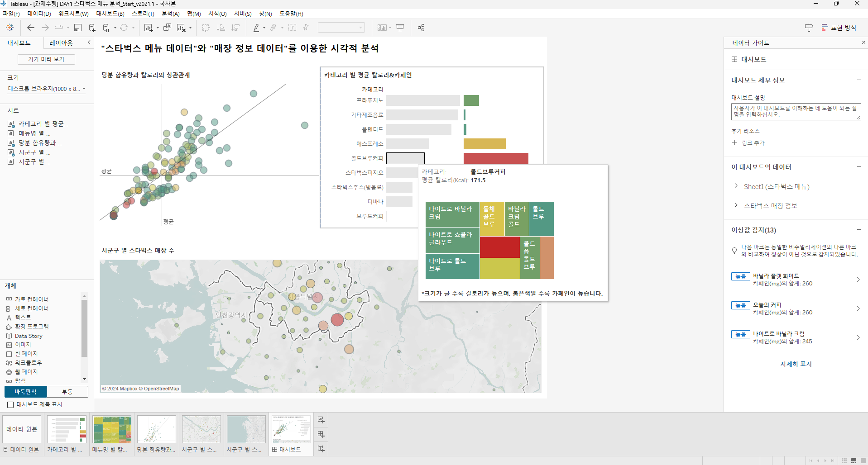Check the 대시보드 제목 표시 checkbox
This screenshot has height=465, width=868.
[x=10, y=404]
